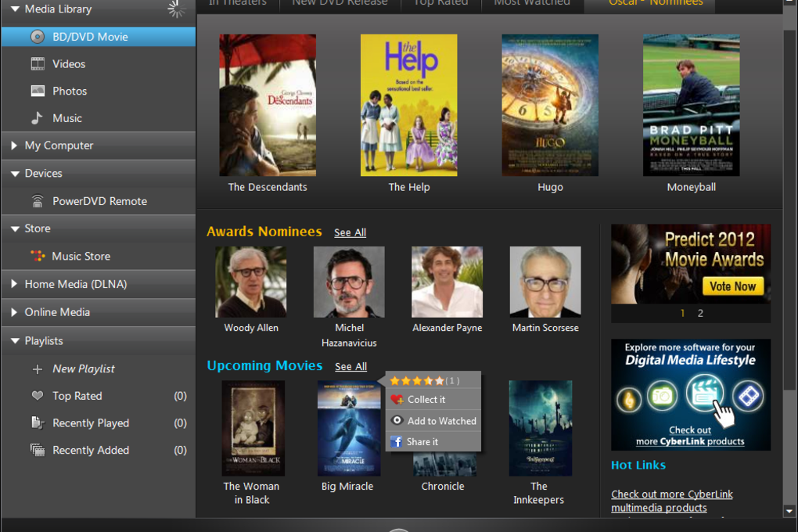Create a New Playlist
Screen dimensions: 798x532
[99, 368]
